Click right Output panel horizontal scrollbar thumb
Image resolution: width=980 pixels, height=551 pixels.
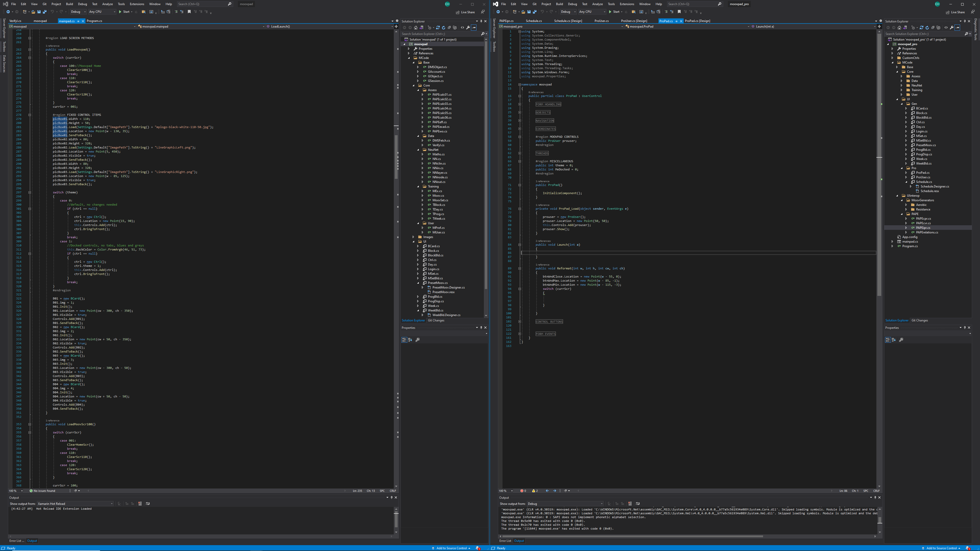point(633,536)
